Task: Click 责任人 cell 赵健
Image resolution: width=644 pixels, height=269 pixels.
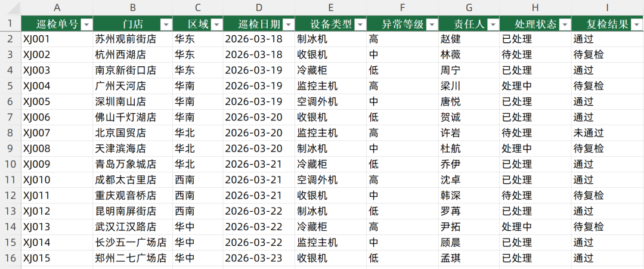Action: 469,39
